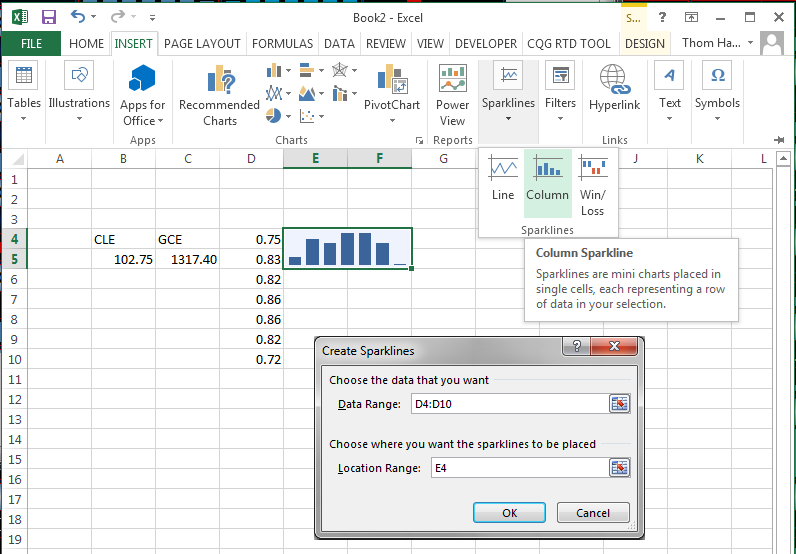Click the Undo arrow icon
The width and height of the screenshot is (796, 554).
coord(78,17)
